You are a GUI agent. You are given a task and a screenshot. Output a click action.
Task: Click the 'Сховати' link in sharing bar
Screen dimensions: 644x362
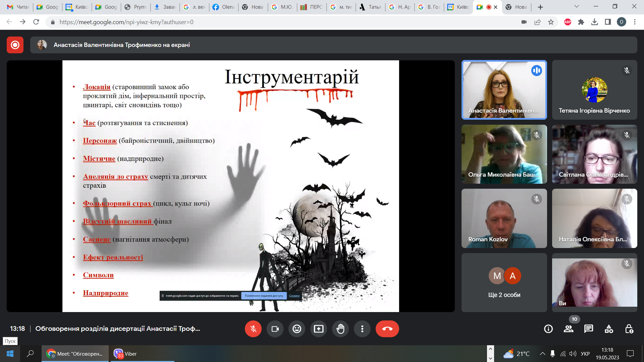click(x=294, y=296)
